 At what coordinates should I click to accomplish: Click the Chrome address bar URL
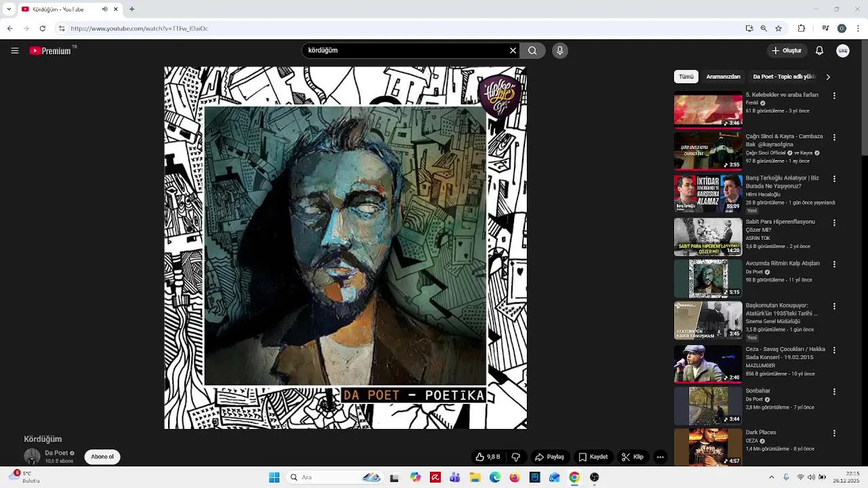tap(139, 28)
